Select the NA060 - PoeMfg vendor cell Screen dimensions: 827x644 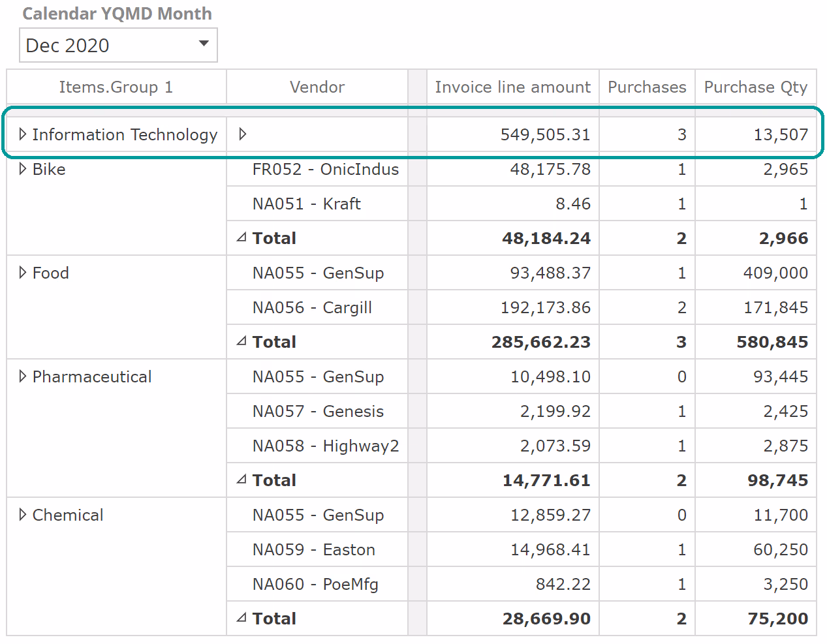[x=315, y=584]
